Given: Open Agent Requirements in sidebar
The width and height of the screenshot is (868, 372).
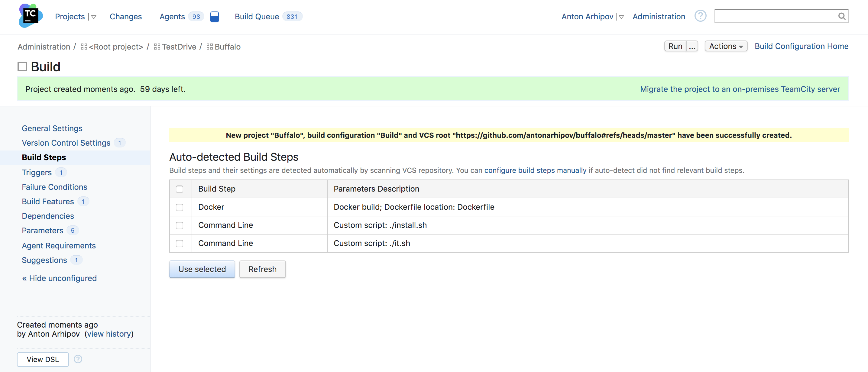Looking at the screenshot, I should pyautogui.click(x=59, y=246).
